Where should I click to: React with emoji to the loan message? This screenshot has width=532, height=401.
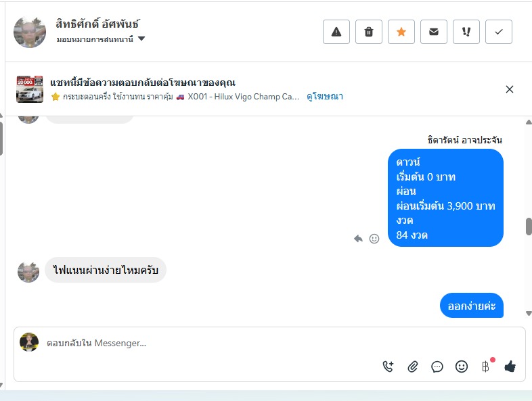pos(374,239)
